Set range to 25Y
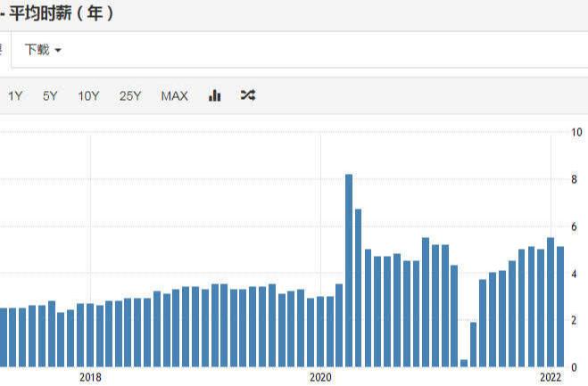The image size is (588, 386). [130, 96]
